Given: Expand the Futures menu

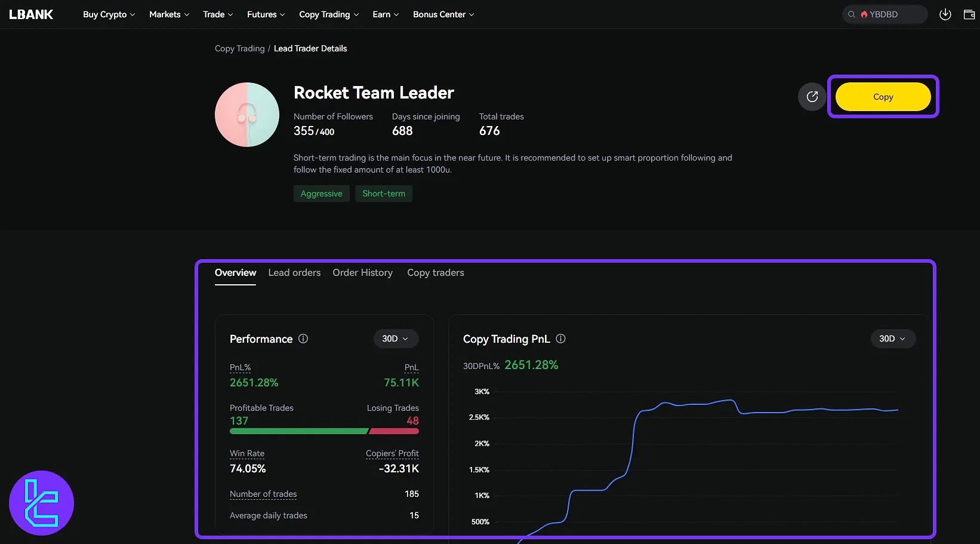Looking at the screenshot, I should [x=266, y=14].
